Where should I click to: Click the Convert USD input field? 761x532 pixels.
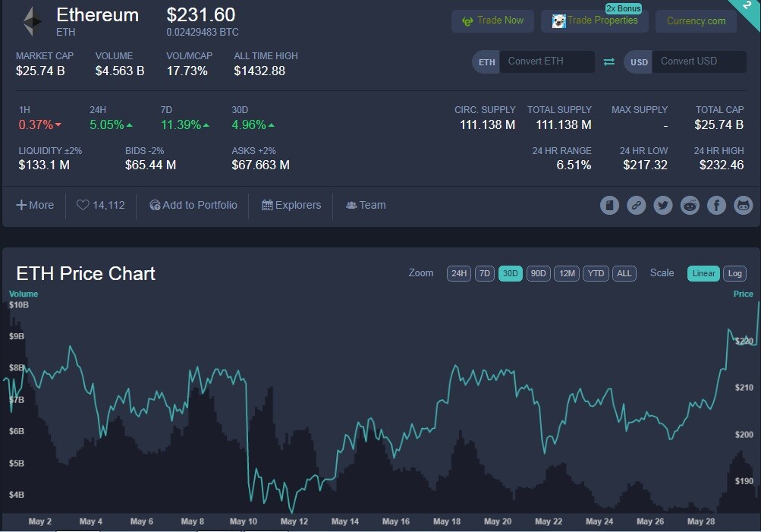(x=700, y=61)
